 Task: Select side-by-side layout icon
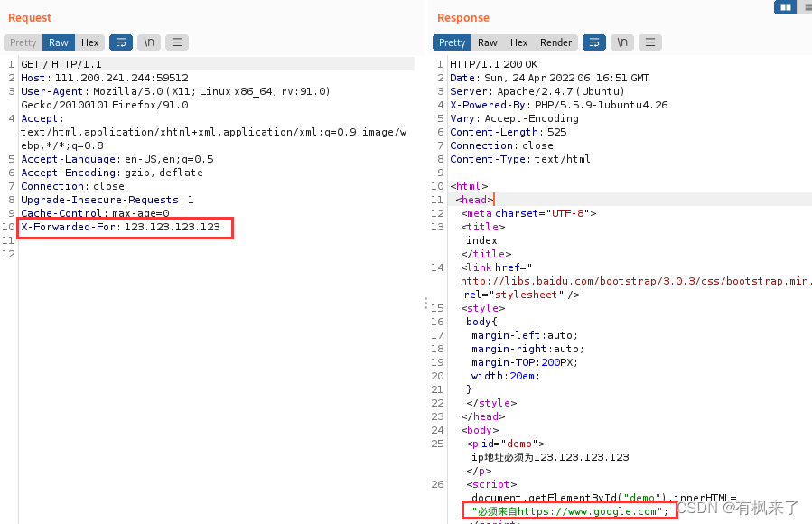[x=785, y=7]
